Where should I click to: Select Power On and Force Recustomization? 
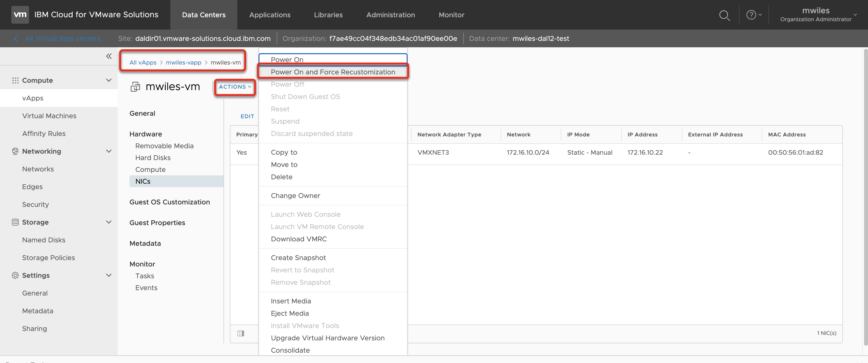click(x=333, y=72)
